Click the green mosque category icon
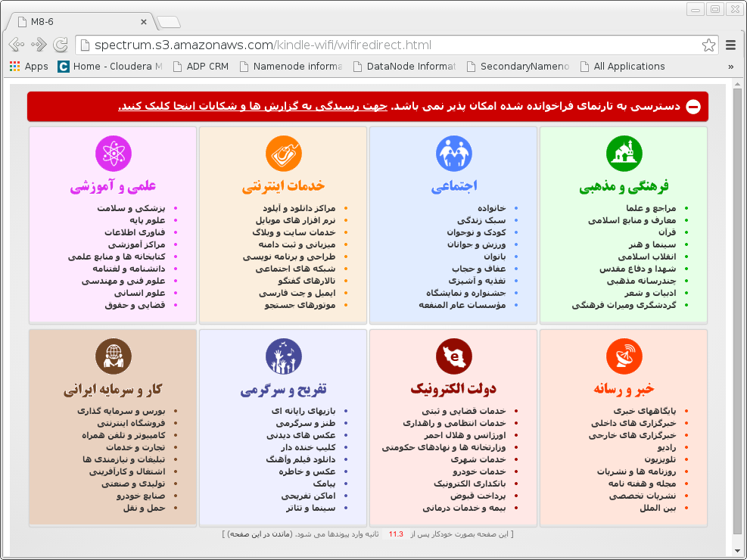 [x=624, y=154]
